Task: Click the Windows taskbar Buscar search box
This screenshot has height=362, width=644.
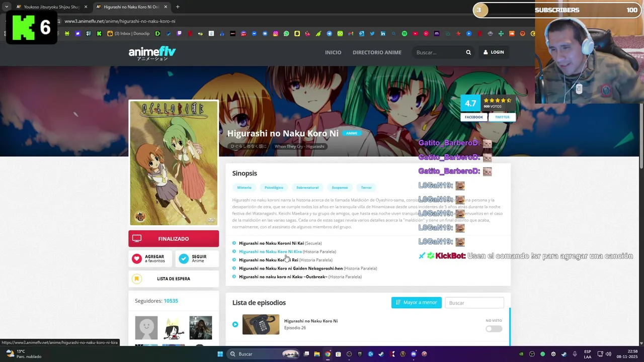Action: click(263, 354)
